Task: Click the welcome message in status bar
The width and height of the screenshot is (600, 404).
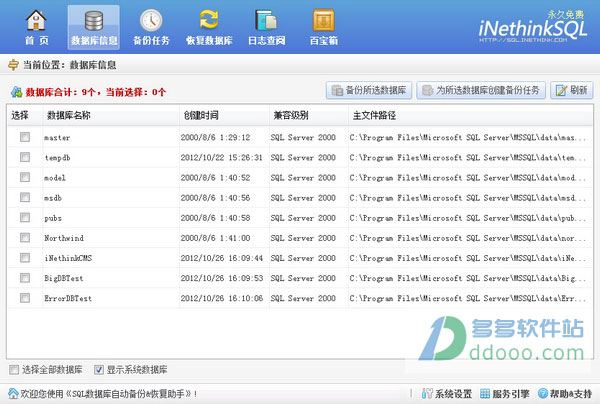Action: (x=109, y=394)
